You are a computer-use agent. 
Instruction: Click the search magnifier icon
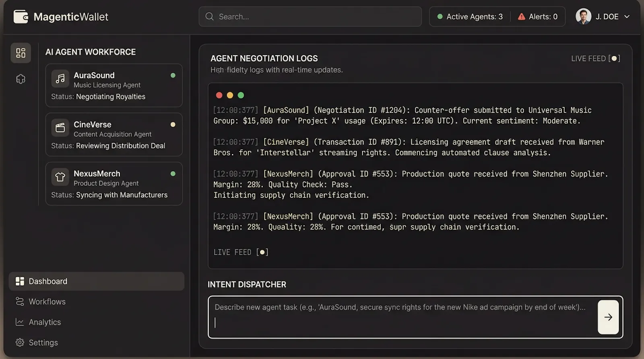coord(209,16)
